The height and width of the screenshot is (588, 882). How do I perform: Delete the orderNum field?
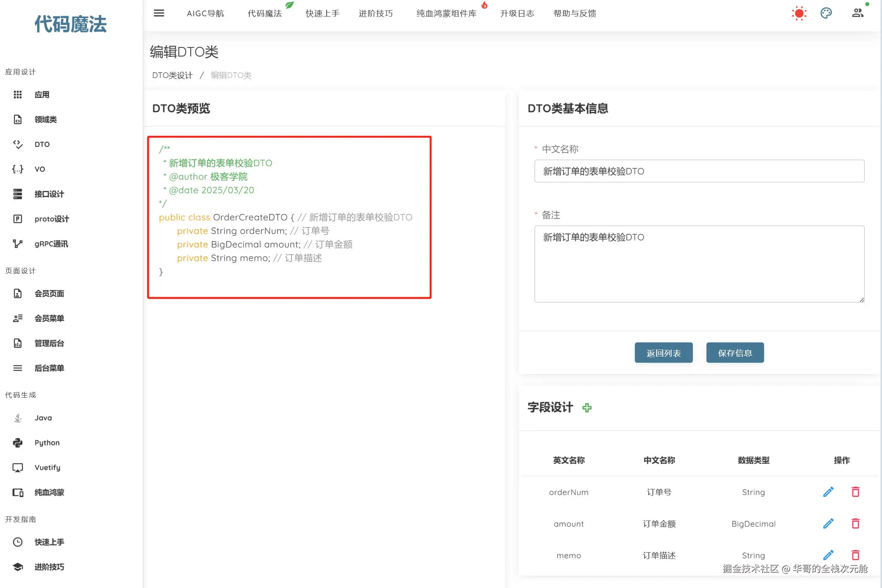(855, 492)
